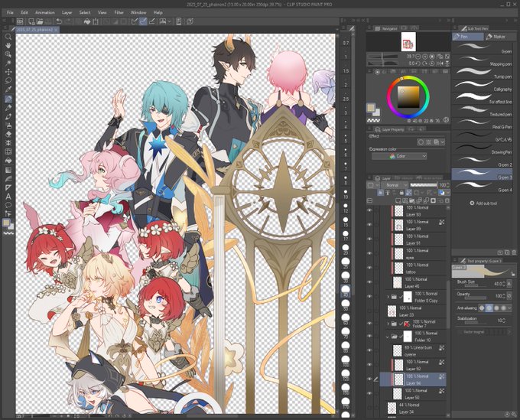Collapse the Folder 10 layer group
The height and width of the screenshot is (420, 520).
(388, 337)
